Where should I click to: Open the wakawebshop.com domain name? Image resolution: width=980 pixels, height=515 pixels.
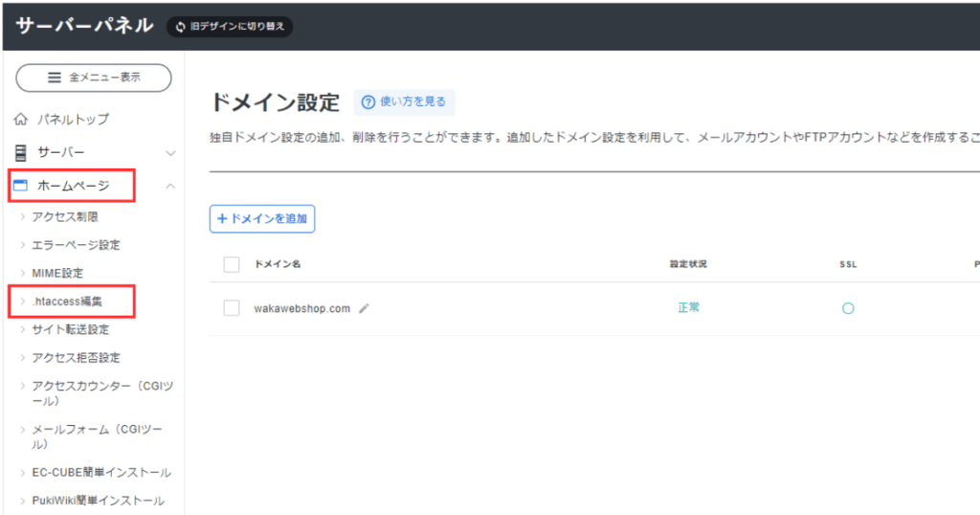(x=302, y=309)
